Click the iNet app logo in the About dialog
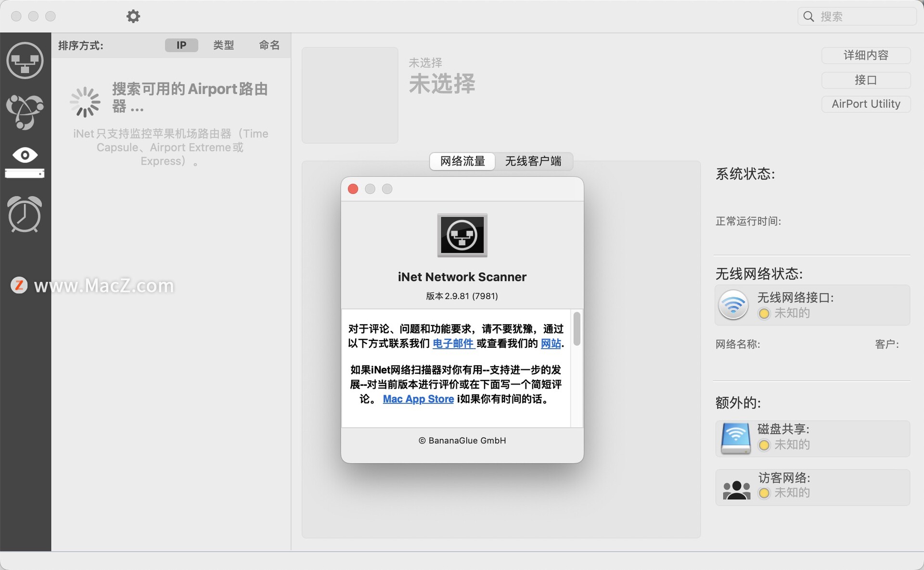 point(462,235)
